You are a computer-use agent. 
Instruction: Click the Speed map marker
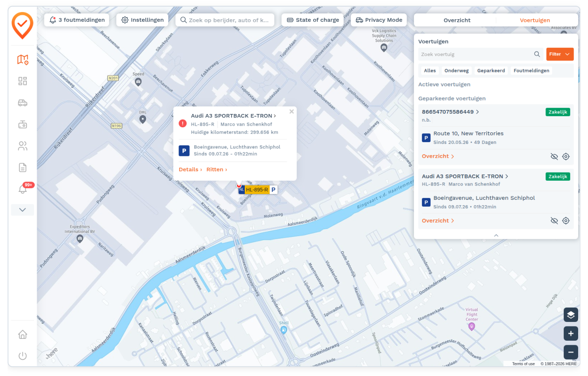(138, 82)
